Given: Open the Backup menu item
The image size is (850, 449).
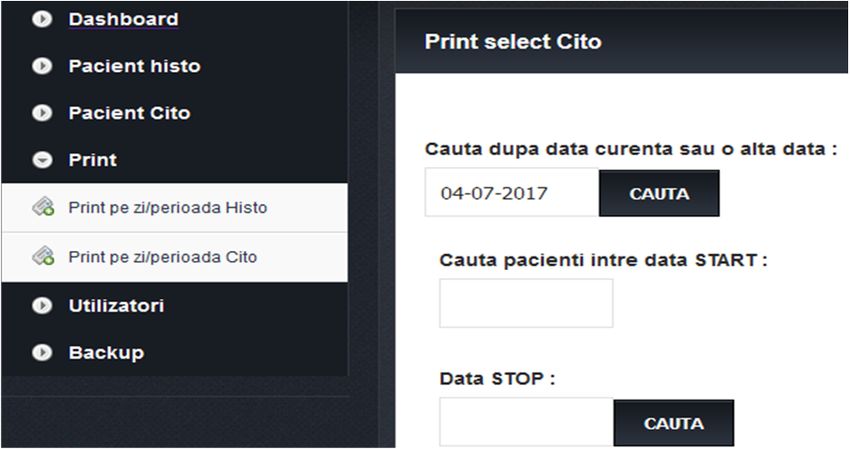Looking at the screenshot, I should pos(106,353).
